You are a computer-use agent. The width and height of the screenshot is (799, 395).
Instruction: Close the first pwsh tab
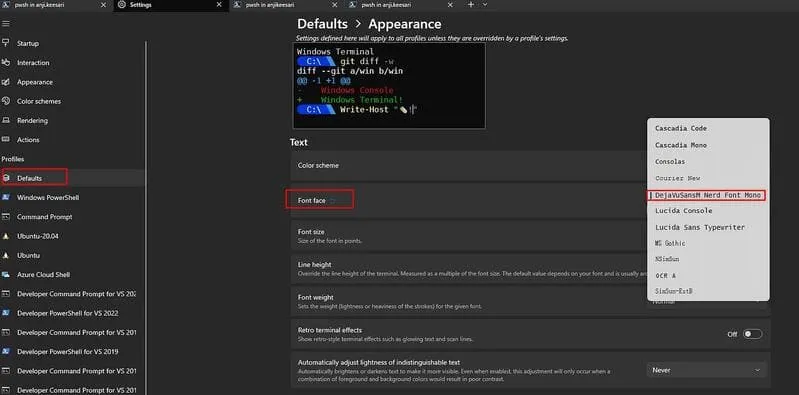tap(103, 5)
